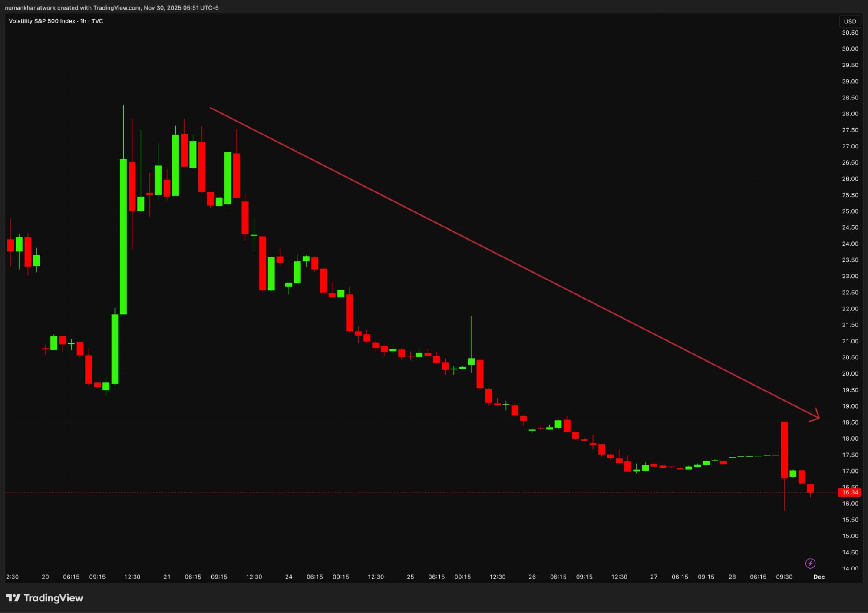This screenshot has width=868, height=613.
Task: Click the TradingView.com attribution text
Action: point(116,8)
